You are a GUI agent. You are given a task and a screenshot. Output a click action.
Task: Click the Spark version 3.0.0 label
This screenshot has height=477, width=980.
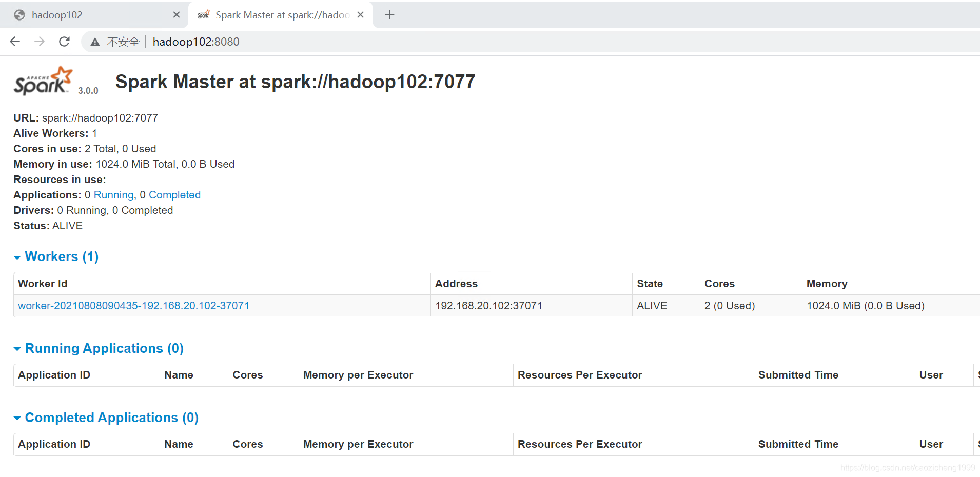(x=88, y=91)
